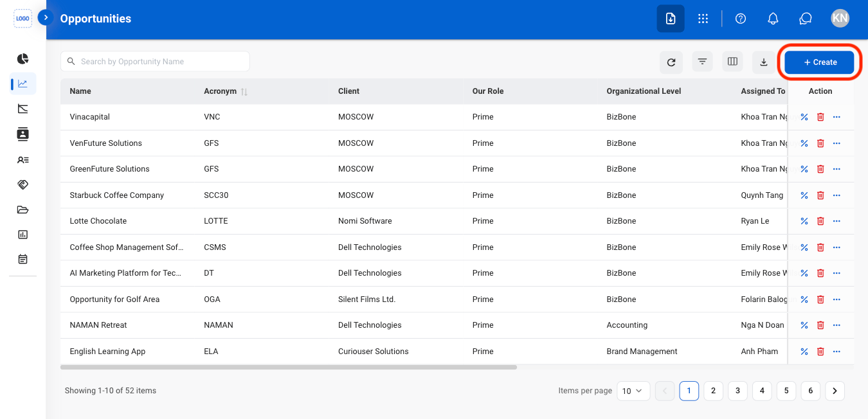868x419 pixels.
Task: Open the Vinacapital opportunity name
Action: click(90, 117)
